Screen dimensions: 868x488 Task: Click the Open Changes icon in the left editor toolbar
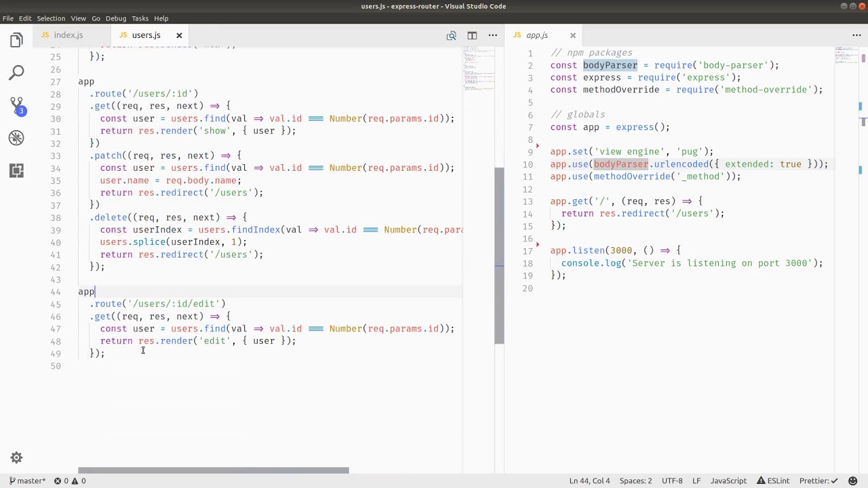click(451, 35)
